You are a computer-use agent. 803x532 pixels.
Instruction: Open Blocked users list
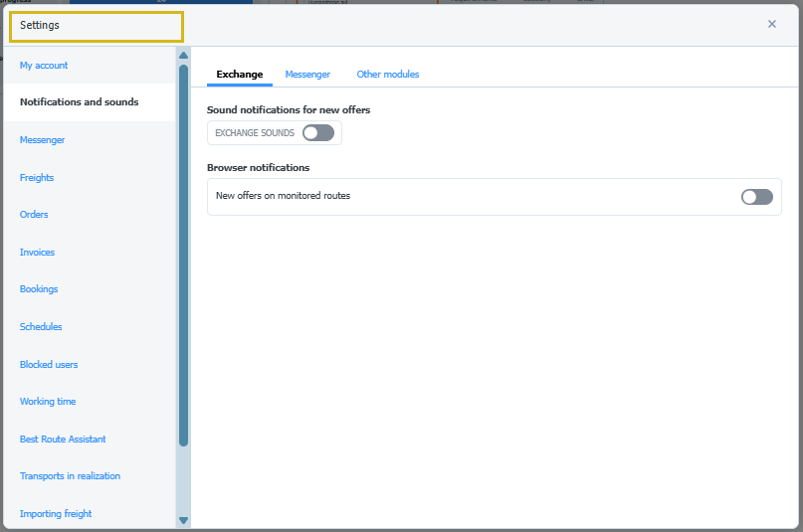49,365
